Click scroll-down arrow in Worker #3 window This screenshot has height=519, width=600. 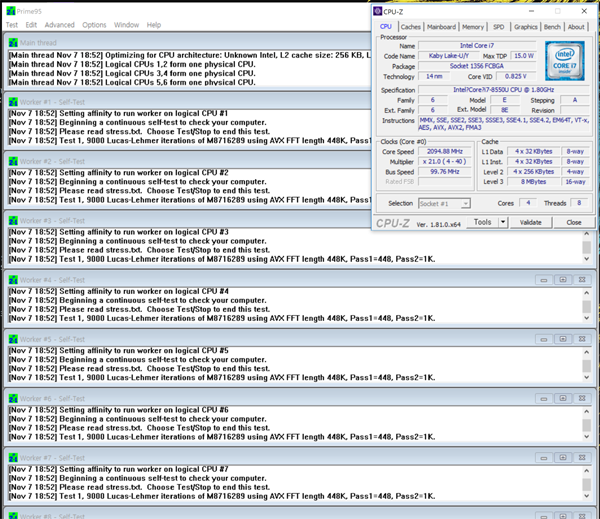587,259
